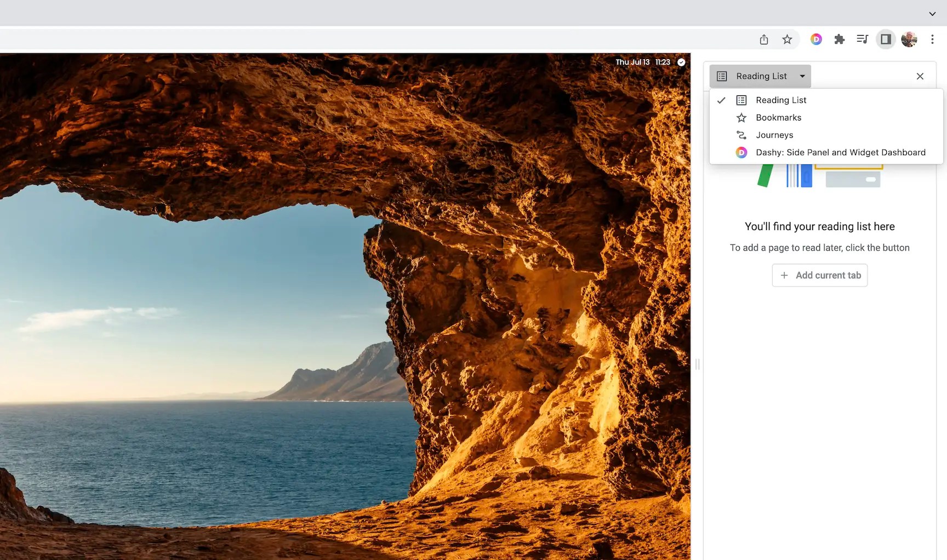Click the share icon in the toolbar
Image resolution: width=947 pixels, height=560 pixels.
pyautogui.click(x=764, y=39)
